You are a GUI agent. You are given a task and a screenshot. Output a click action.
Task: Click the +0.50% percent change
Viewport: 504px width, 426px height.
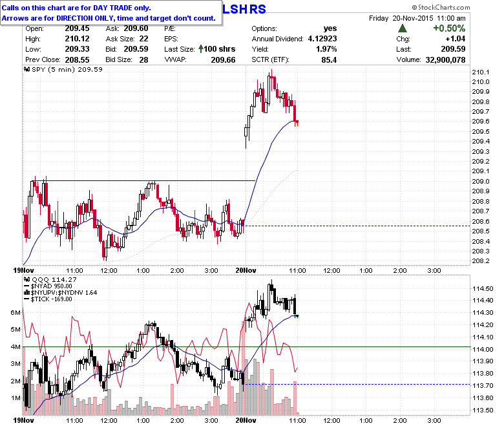click(449, 28)
